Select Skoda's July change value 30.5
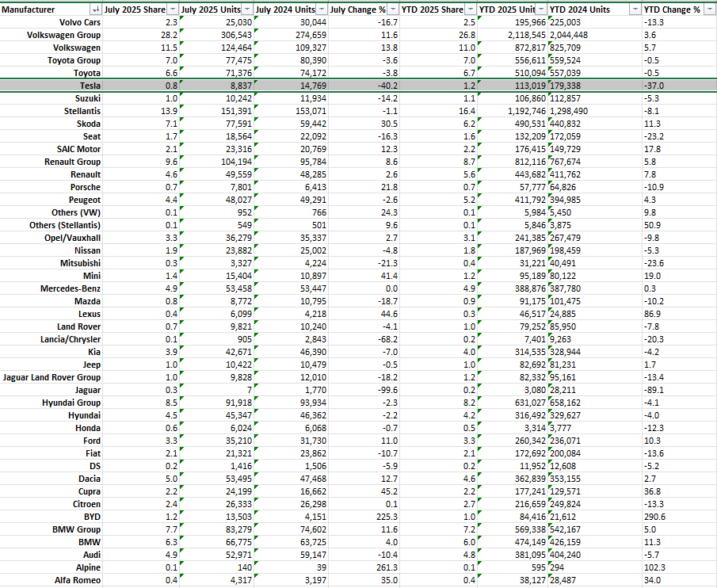Viewport: 717px width, 588px height. [x=364, y=124]
